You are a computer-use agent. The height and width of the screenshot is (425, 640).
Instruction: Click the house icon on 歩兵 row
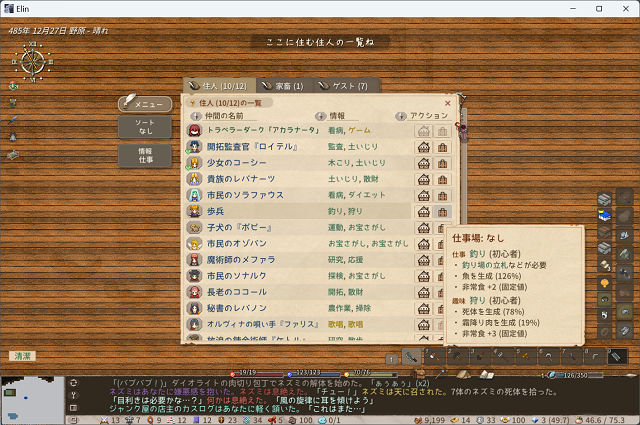424,211
